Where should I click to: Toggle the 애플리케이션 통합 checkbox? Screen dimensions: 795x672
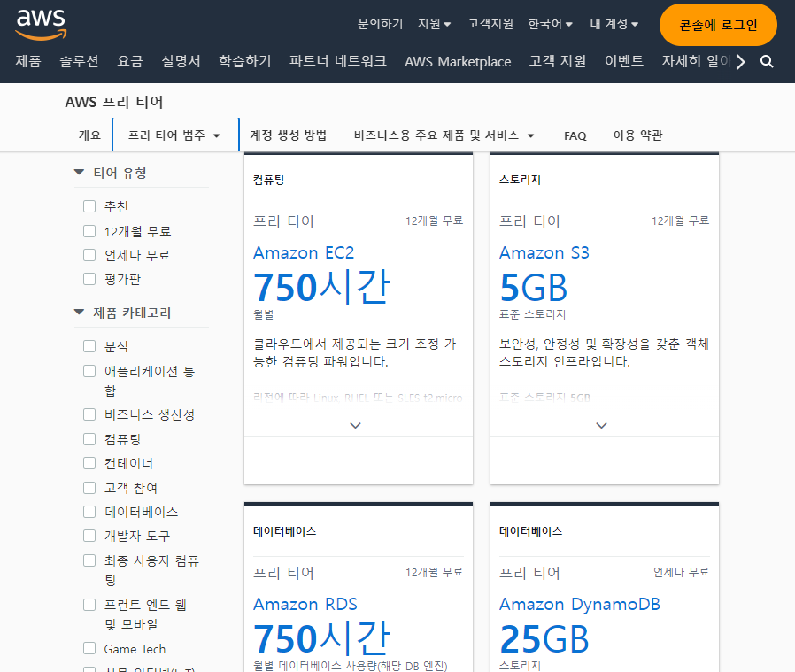pos(89,371)
